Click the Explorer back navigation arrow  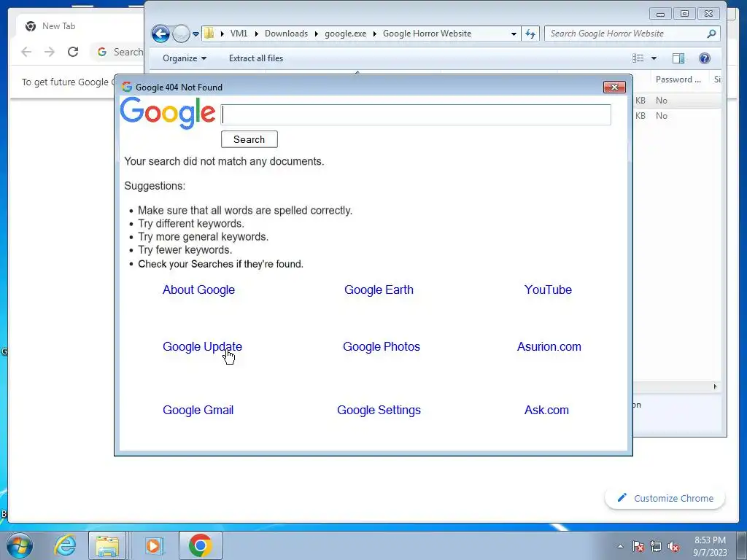pos(160,34)
